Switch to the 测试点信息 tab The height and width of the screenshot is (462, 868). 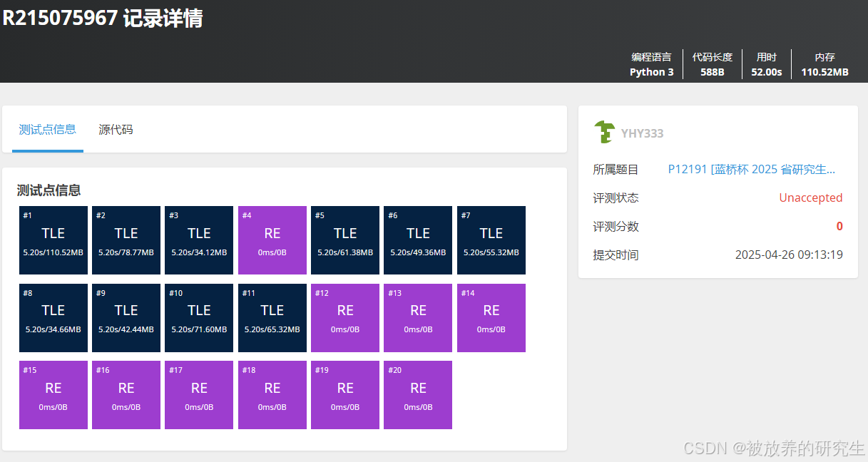[48, 130]
